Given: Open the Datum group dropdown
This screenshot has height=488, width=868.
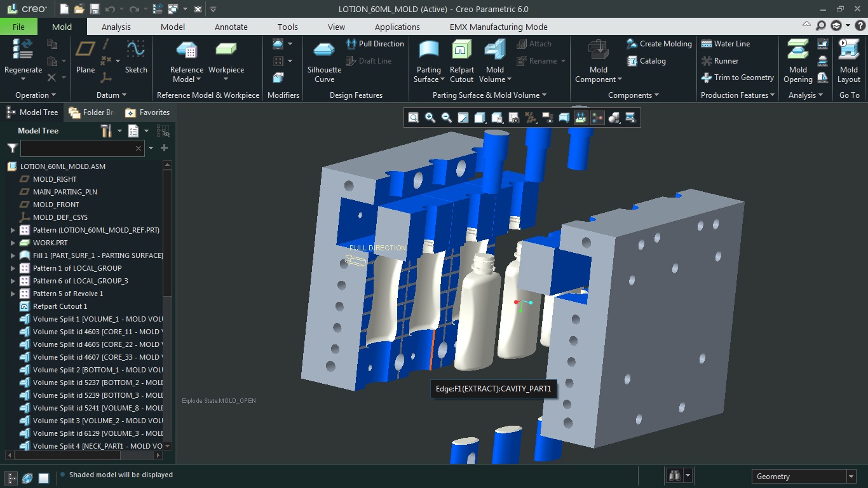Looking at the screenshot, I should point(111,95).
